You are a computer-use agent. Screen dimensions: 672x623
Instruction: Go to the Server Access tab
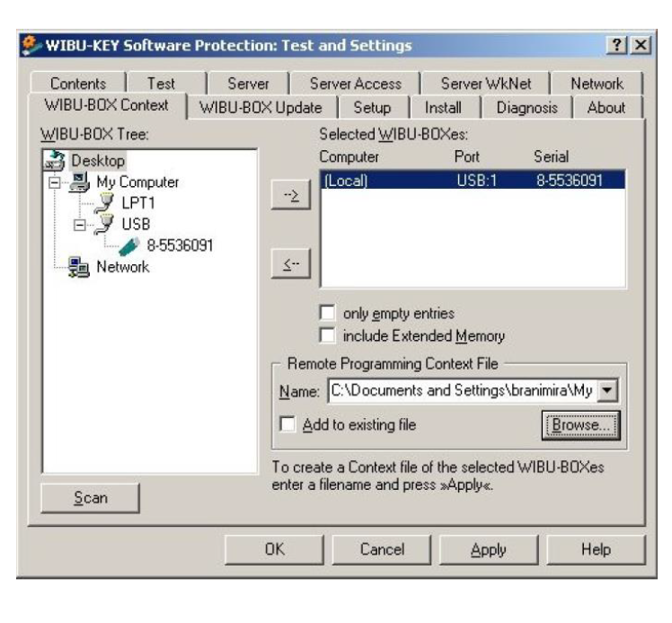356,84
